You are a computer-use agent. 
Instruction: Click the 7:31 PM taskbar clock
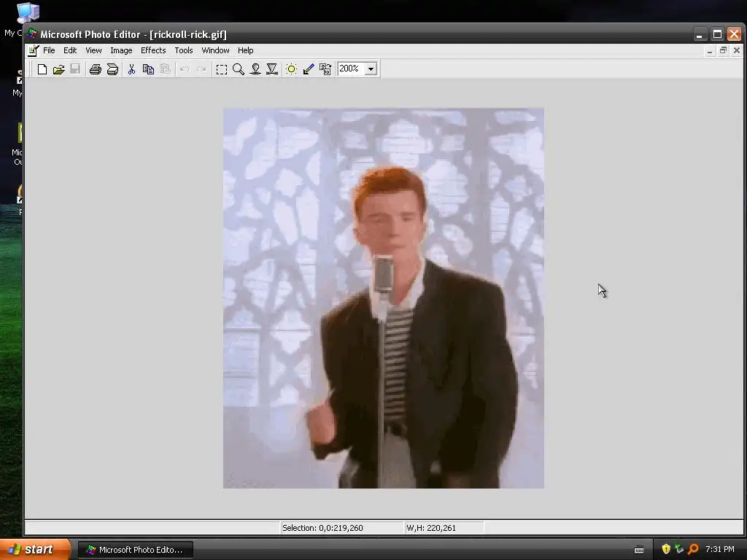(x=720, y=550)
